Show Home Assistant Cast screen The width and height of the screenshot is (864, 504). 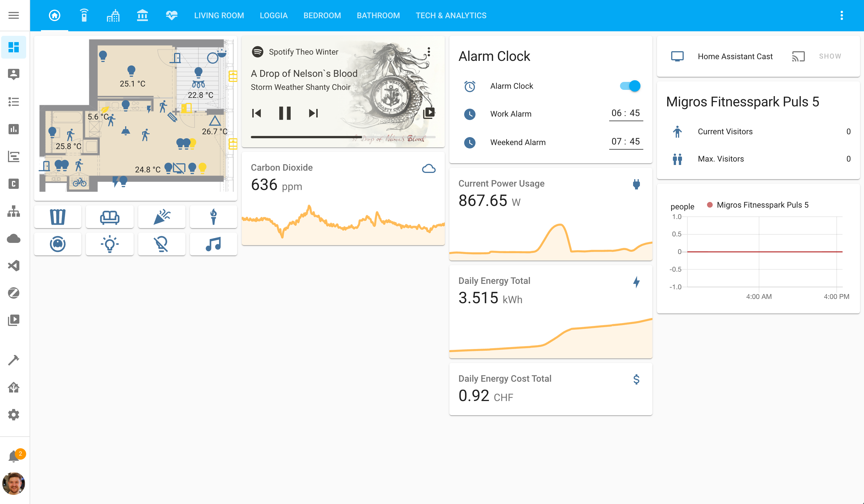pyautogui.click(x=830, y=56)
